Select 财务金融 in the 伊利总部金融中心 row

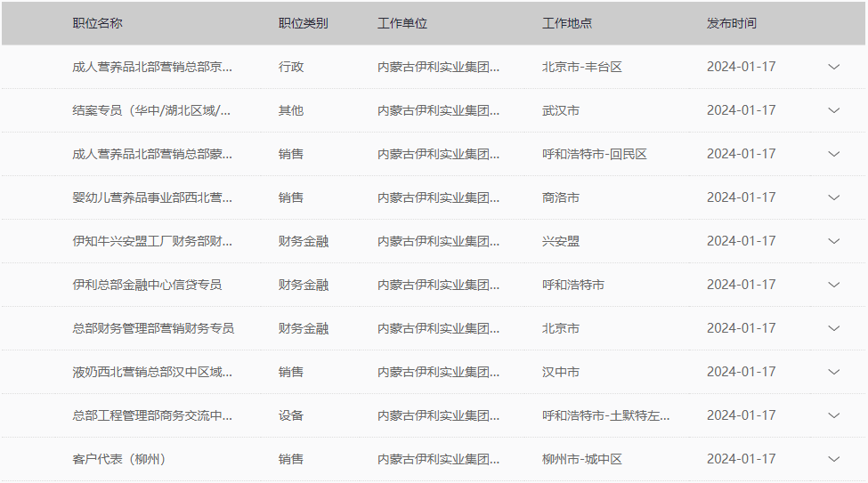304,285
